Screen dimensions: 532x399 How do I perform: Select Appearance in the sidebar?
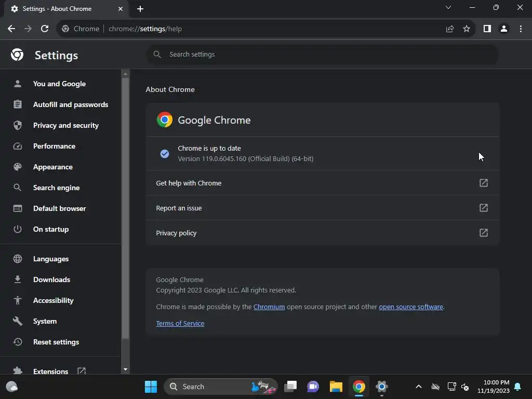(x=60, y=167)
